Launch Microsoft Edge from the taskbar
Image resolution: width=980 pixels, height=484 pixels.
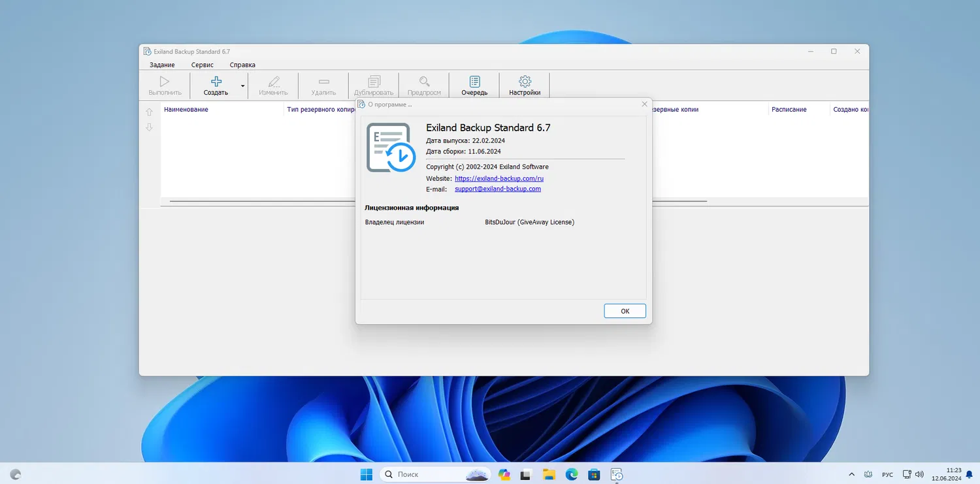(572, 474)
